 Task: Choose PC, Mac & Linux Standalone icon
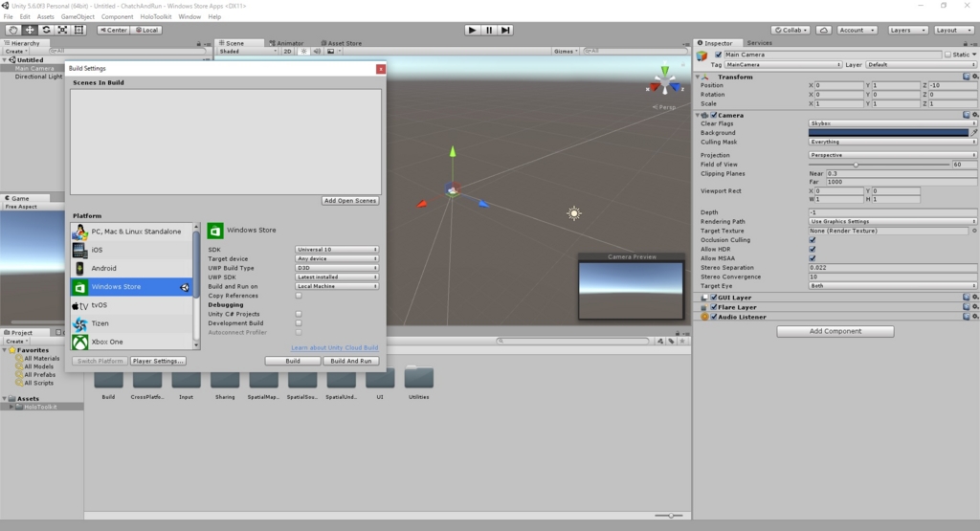(x=79, y=232)
